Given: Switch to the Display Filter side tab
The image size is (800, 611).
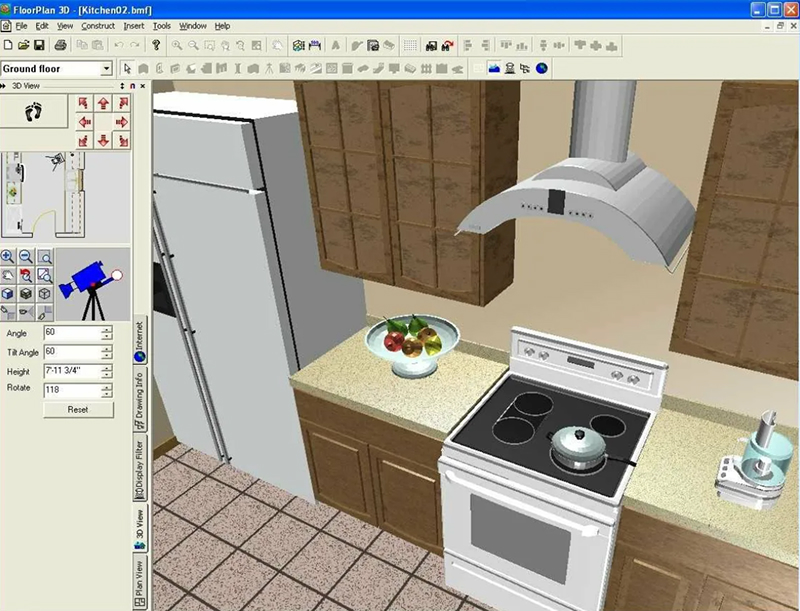Looking at the screenshot, I should pos(140,469).
